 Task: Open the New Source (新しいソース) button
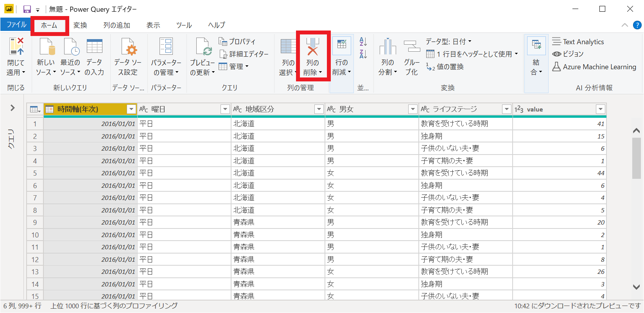point(46,57)
